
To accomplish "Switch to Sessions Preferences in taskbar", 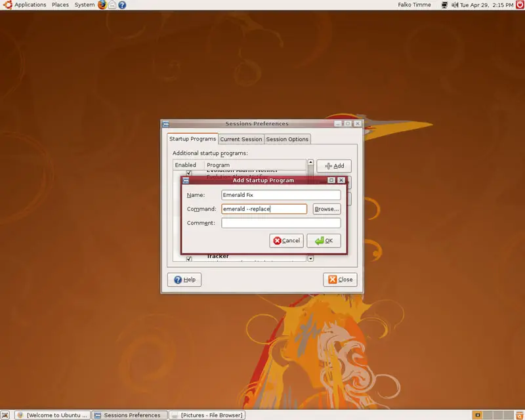I will coord(129,415).
